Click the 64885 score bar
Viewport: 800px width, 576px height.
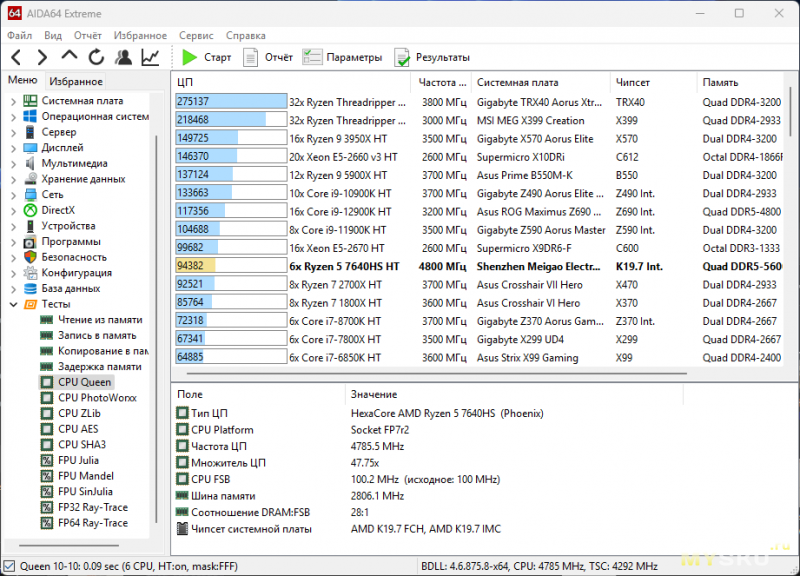231,357
